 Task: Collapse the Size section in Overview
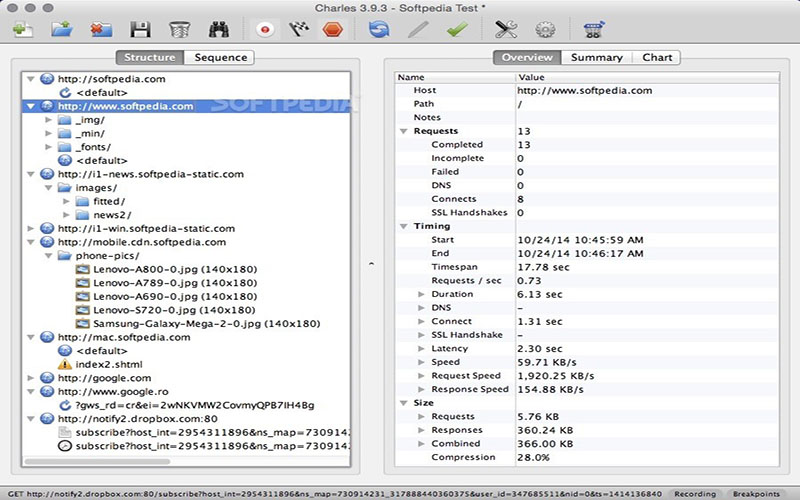click(404, 403)
